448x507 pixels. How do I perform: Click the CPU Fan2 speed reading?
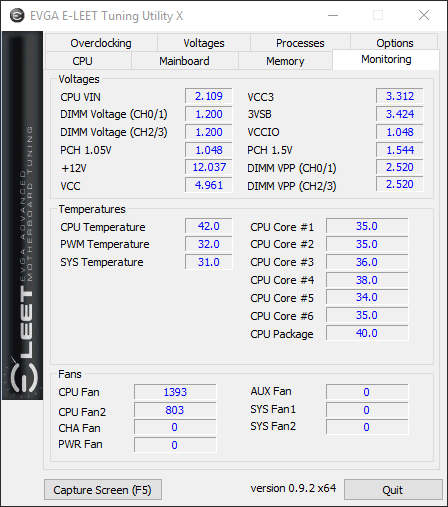click(x=175, y=410)
